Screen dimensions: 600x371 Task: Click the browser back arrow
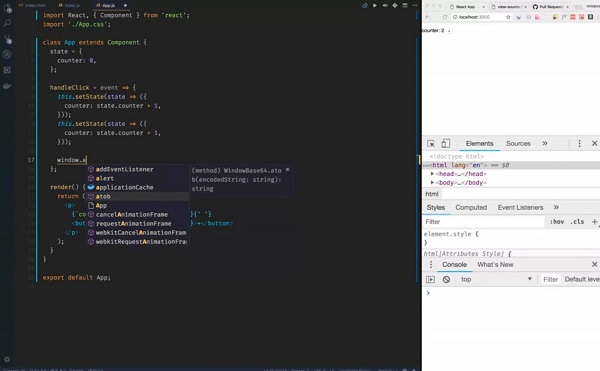pos(427,17)
